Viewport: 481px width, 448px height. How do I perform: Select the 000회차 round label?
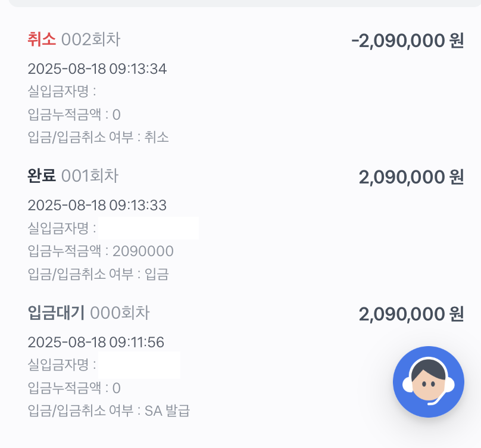(x=120, y=313)
